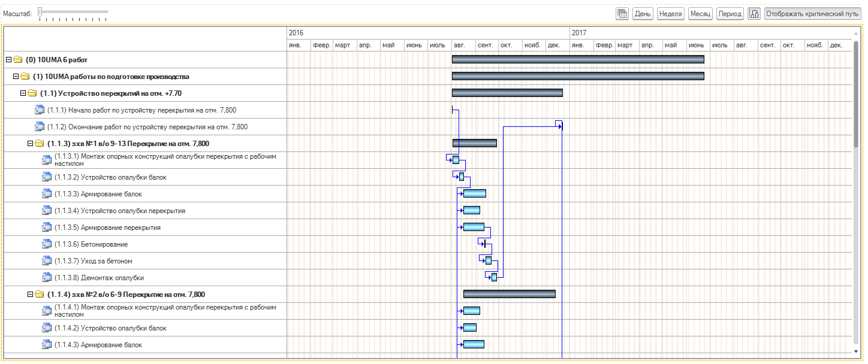Click task icon of (1.1.3.7) Уход за бетоном
Image resolution: width=868 pixels, height=364 pixels.
point(47,261)
